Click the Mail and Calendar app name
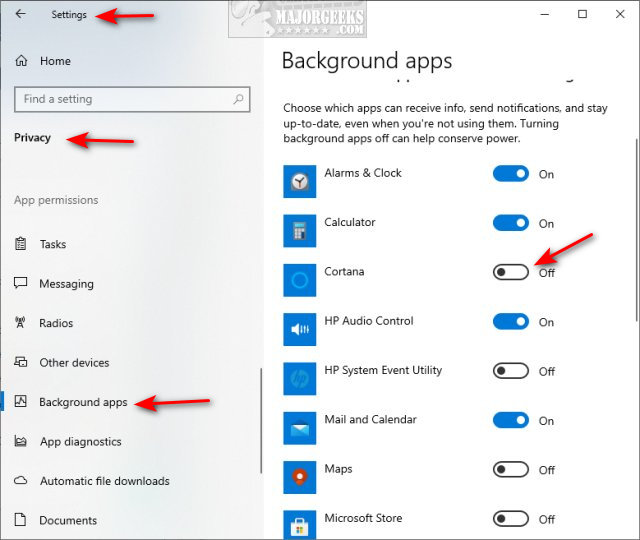 [370, 420]
